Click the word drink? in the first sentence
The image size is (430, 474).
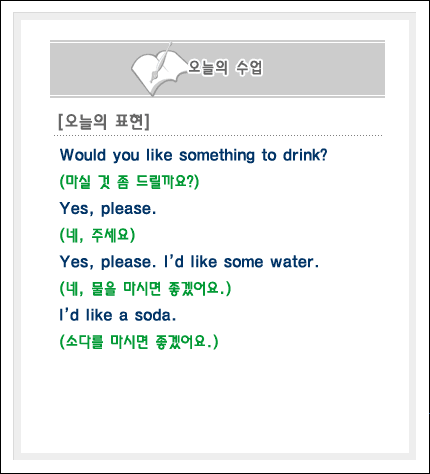pyautogui.click(x=305, y=155)
